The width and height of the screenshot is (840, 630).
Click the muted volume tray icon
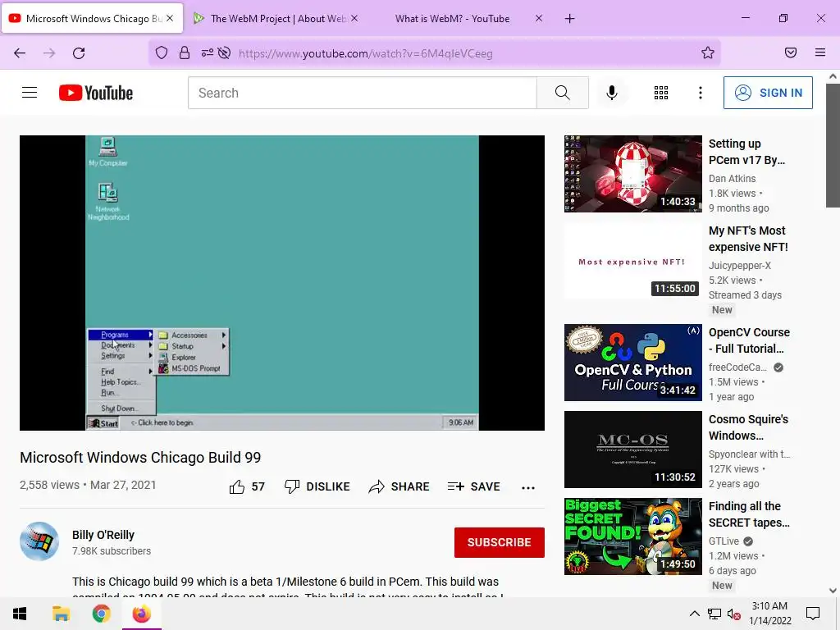click(x=734, y=614)
